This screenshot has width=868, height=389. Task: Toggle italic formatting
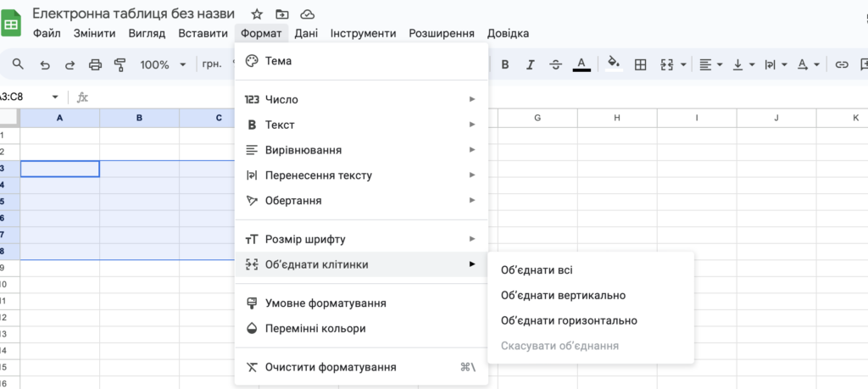[x=531, y=64]
